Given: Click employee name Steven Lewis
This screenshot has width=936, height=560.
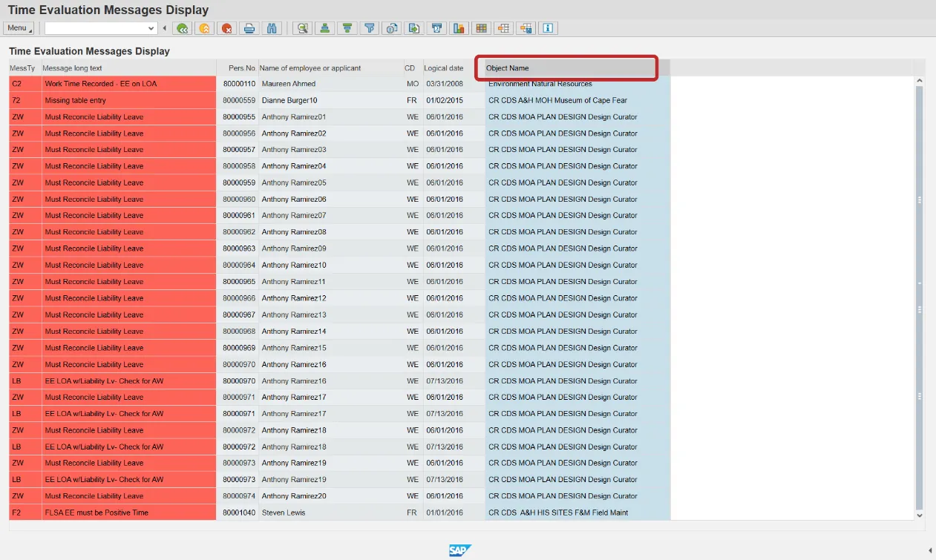Looking at the screenshot, I should (x=331, y=513).
